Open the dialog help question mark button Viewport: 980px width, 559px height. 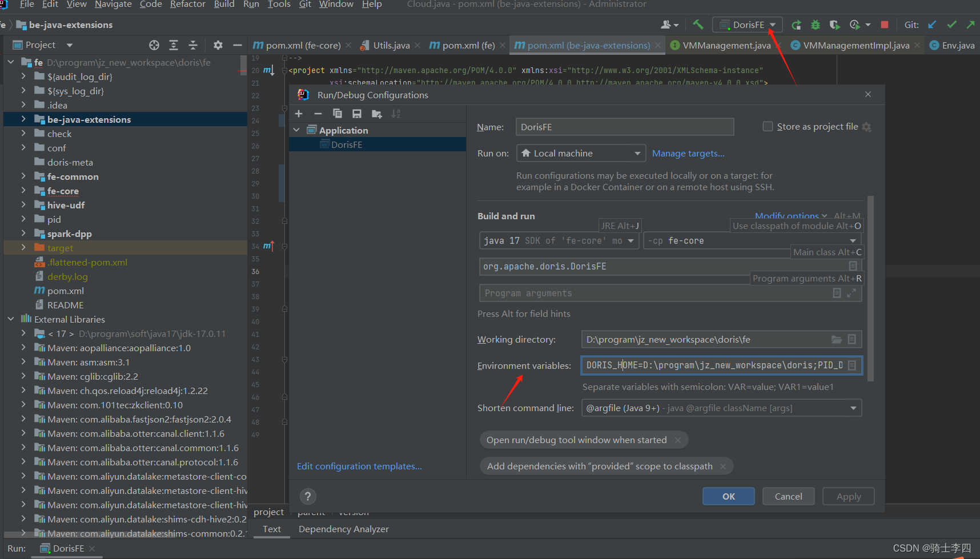click(x=308, y=496)
